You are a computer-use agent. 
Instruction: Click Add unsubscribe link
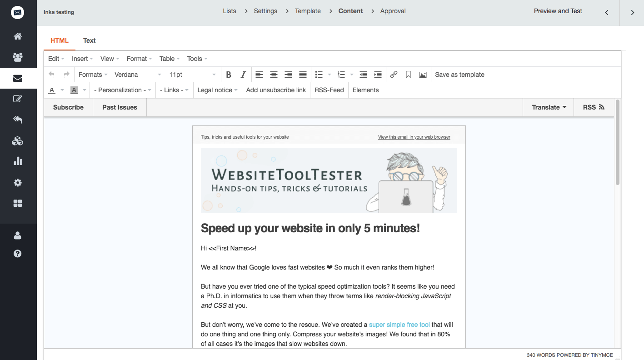tap(276, 90)
